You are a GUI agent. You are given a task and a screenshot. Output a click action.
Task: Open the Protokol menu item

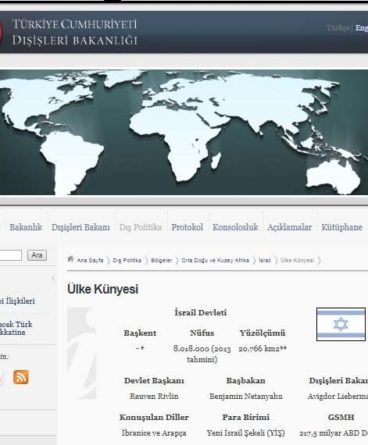[x=187, y=227]
